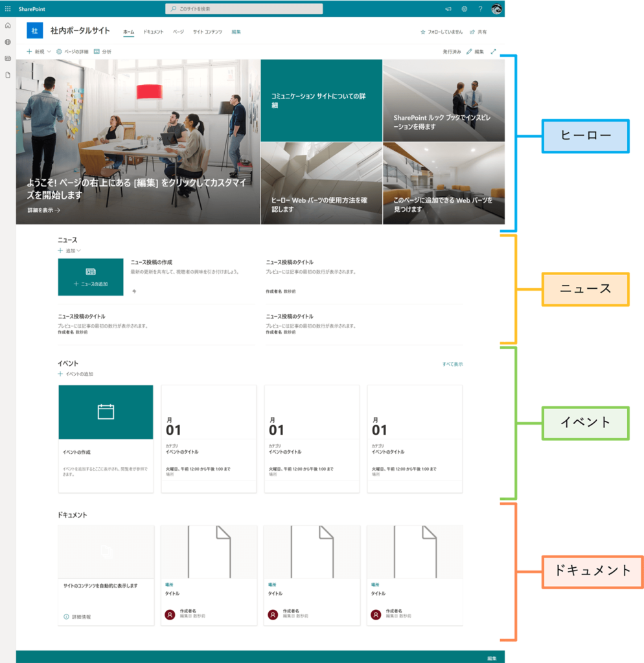Click the user profile avatar

pyautogui.click(x=496, y=9)
